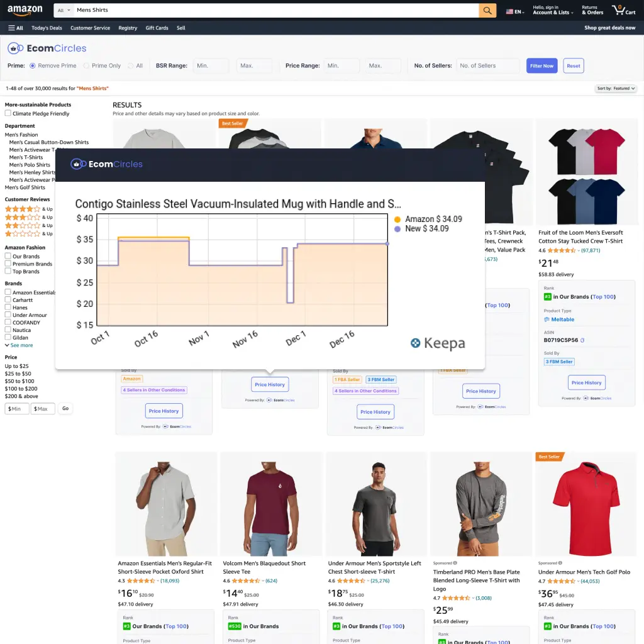Click Shop great deals now
Viewport: 644px width, 644px height.
[609, 28]
